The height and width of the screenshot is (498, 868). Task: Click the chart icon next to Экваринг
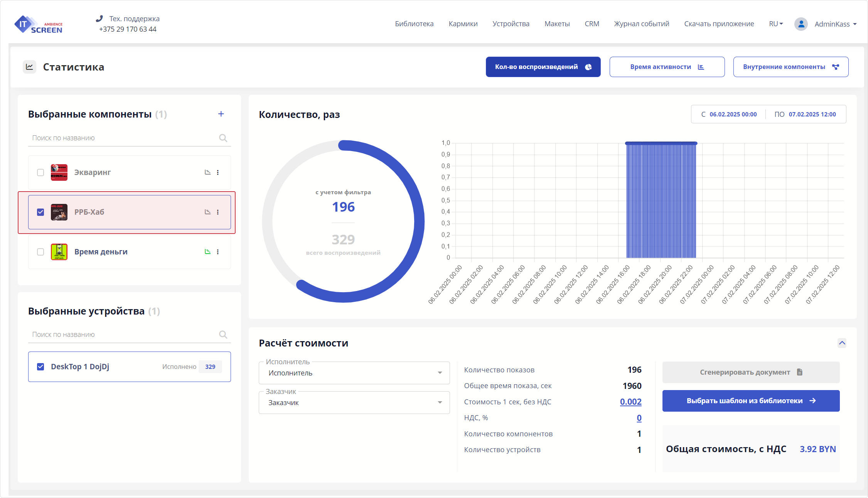207,172
